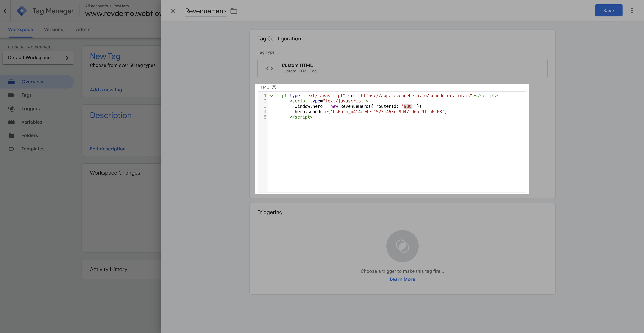Click the Tags label icon in sidebar

[11, 95]
